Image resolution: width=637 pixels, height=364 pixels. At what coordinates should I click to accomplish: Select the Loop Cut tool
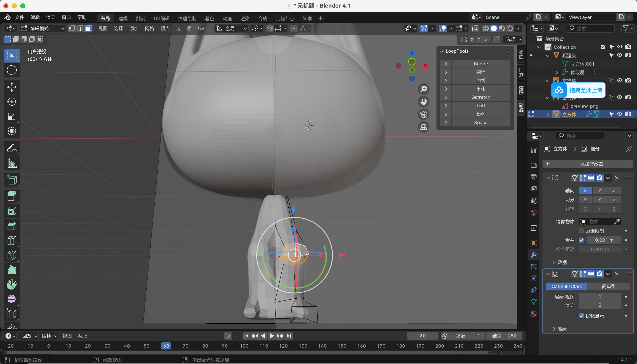click(12, 240)
